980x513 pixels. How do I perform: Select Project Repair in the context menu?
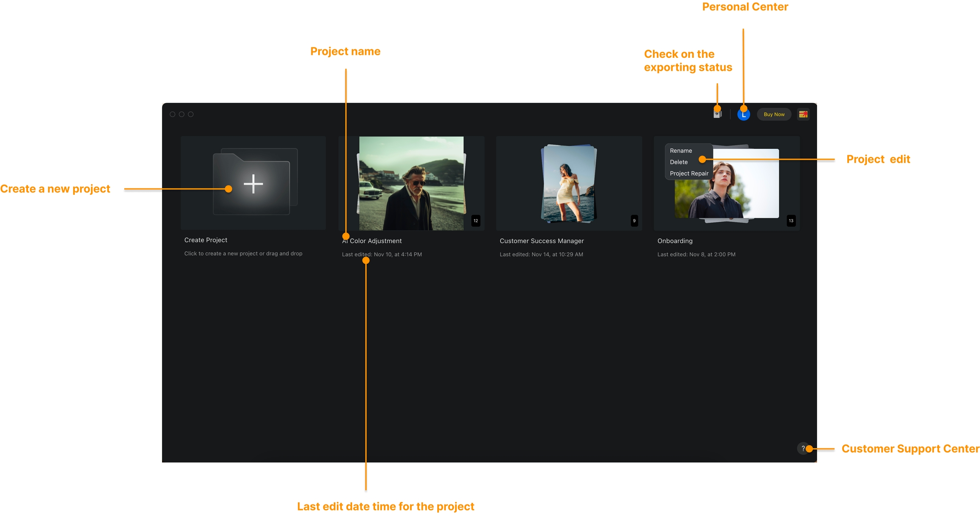tap(689, 174)
